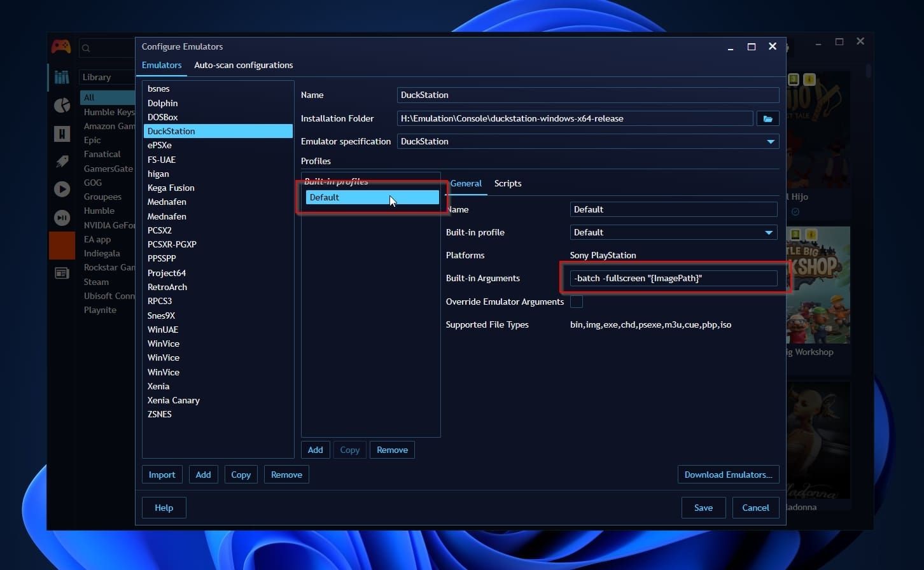Select WinUAE in the emulator list
Image resolution: width=924 pixels, height=570 pixels.
coord(218,330)
